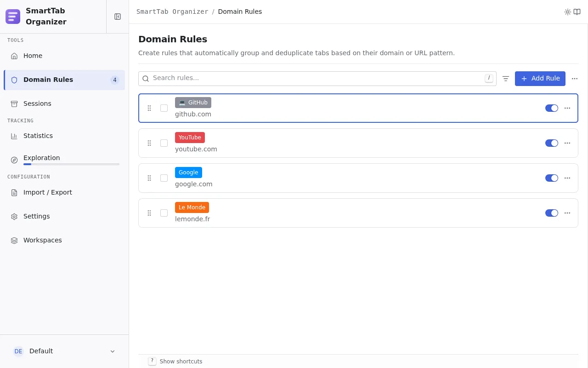Select the Google rule checkbox
588x368 pixels.
tap(164, 178)
